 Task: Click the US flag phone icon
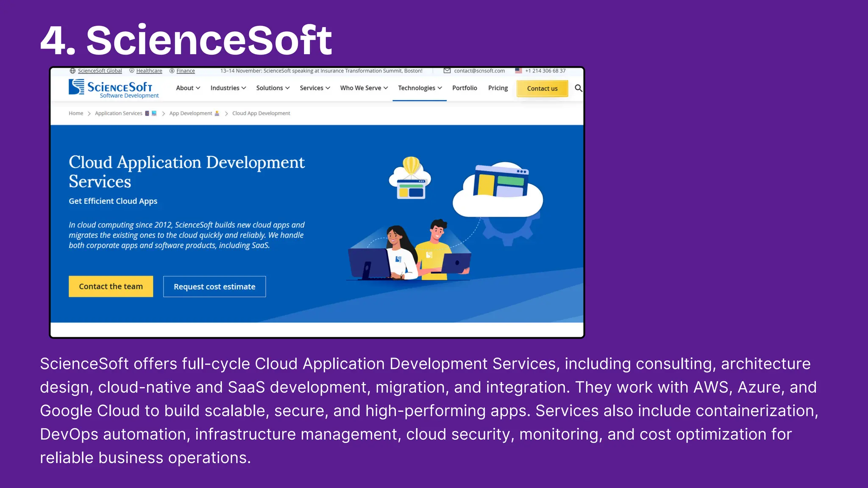tap(518, 71)
